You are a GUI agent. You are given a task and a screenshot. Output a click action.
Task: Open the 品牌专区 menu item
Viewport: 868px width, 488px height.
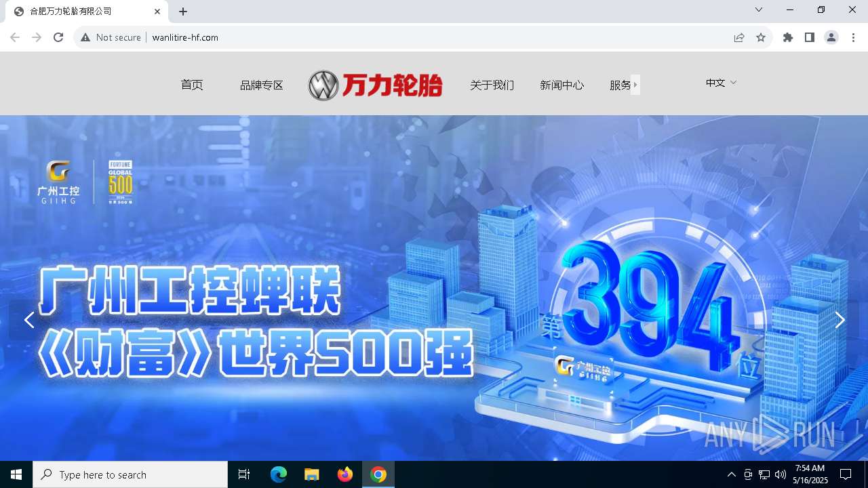point(262,85)
